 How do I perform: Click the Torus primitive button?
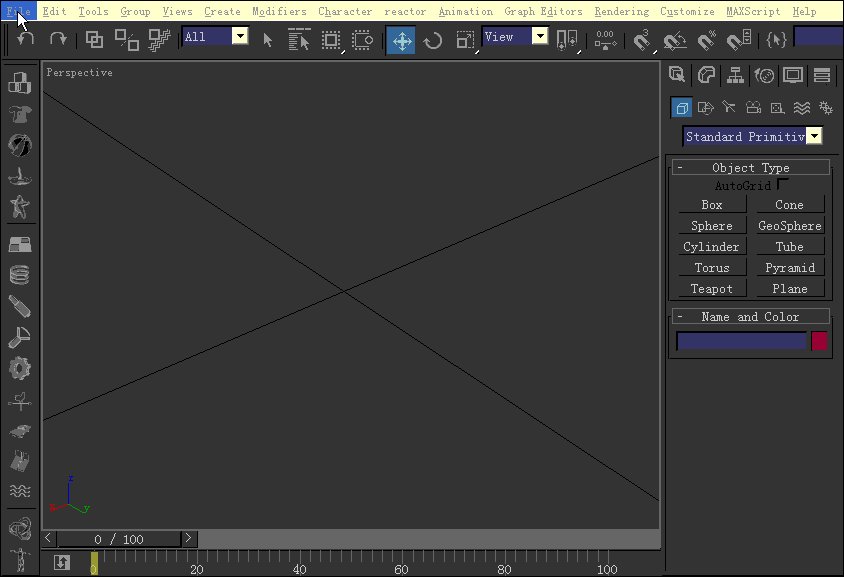(712, 268)
